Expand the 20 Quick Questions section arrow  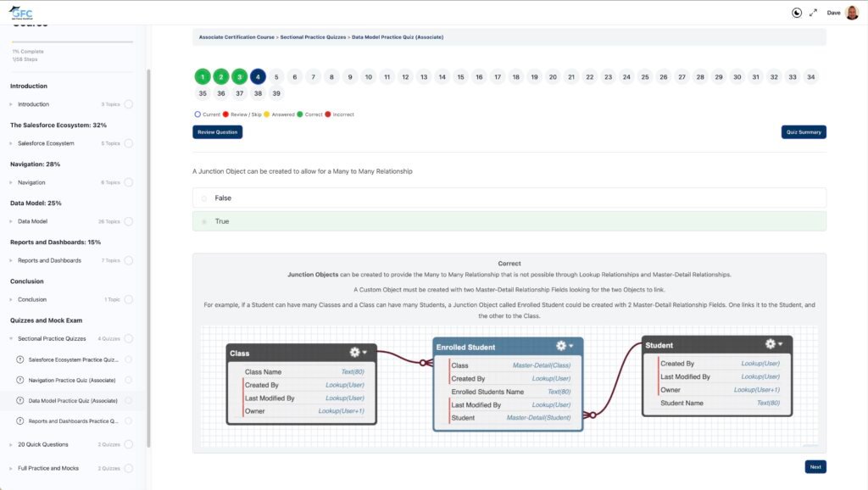(x=11, y=444)
